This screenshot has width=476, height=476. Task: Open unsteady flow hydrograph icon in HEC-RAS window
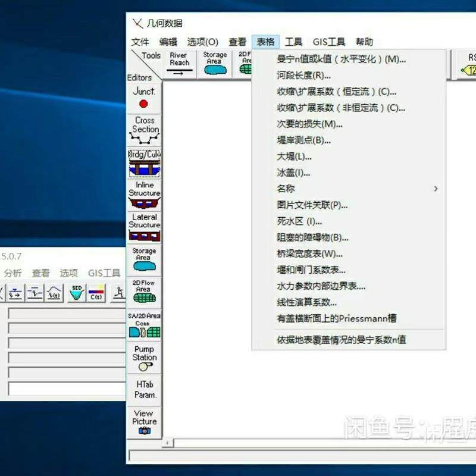(54, 293)
